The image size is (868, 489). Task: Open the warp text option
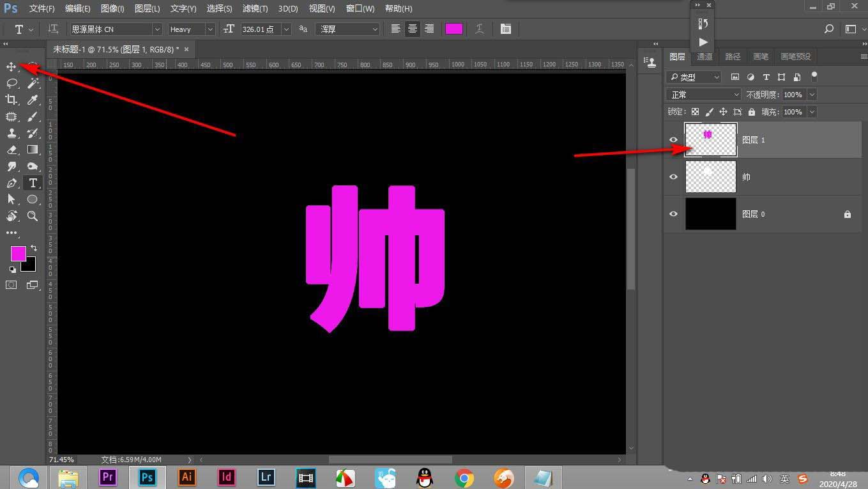[x=480, y=29]
